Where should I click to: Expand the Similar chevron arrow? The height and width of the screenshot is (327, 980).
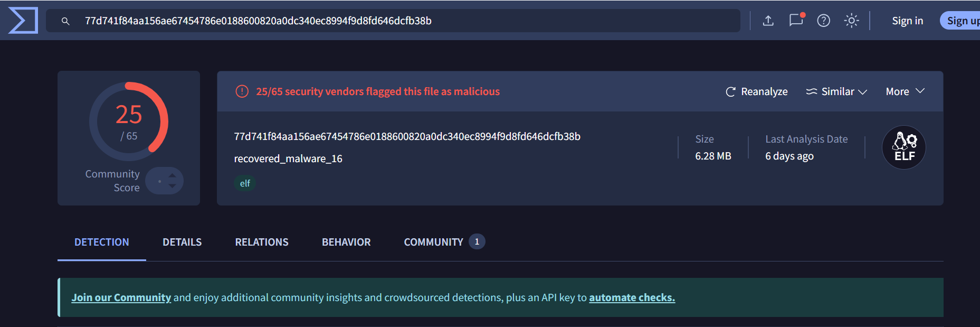(863, 91)
